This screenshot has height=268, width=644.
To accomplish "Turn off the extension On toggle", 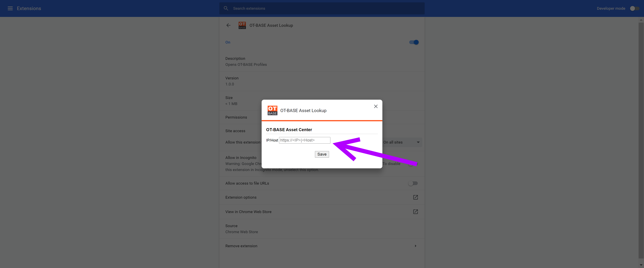I will (414, 42).
